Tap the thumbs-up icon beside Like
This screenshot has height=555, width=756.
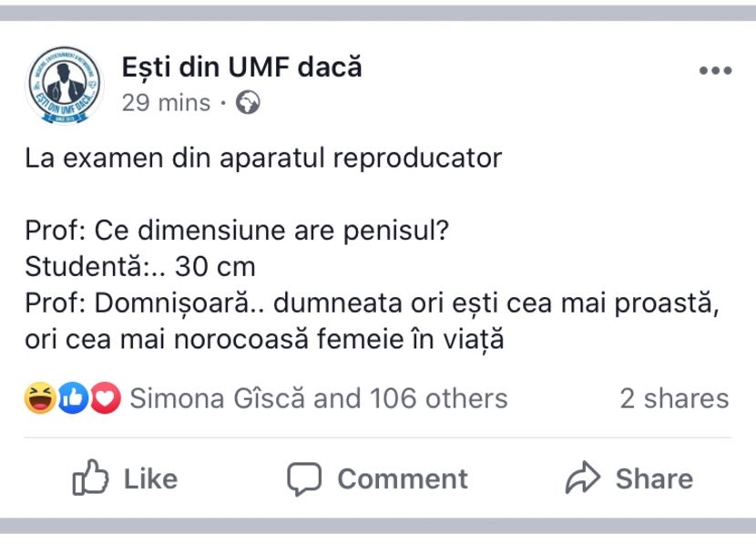(91, 478)
